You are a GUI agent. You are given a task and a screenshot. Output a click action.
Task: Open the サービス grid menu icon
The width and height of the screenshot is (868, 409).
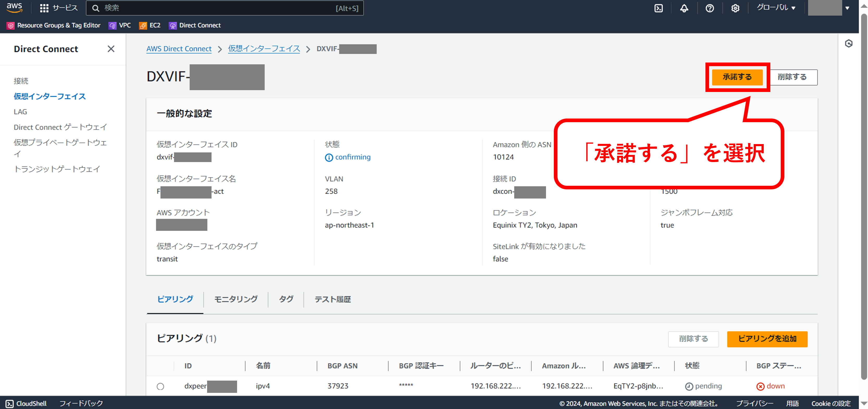coord(44,8)
